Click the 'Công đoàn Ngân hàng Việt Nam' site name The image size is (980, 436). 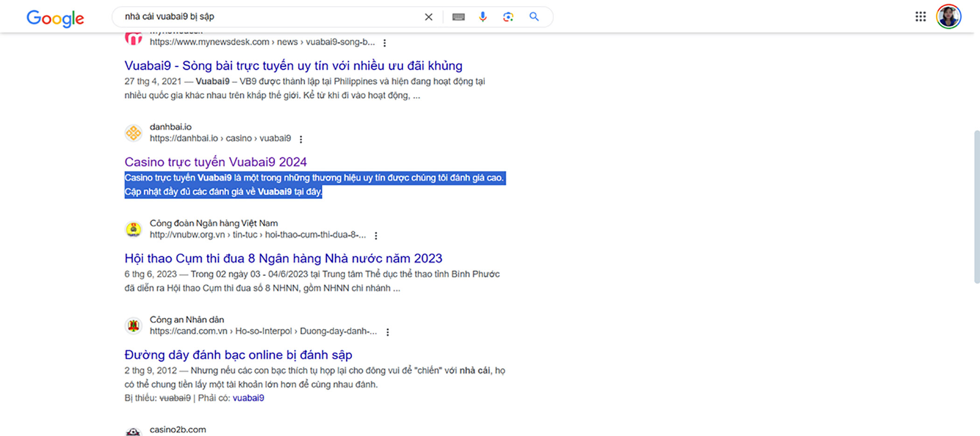[214, 224]
